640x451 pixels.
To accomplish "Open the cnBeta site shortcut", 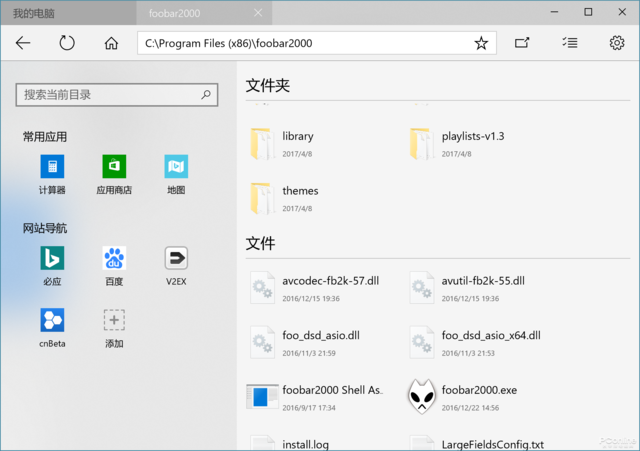I will [52, 320].
